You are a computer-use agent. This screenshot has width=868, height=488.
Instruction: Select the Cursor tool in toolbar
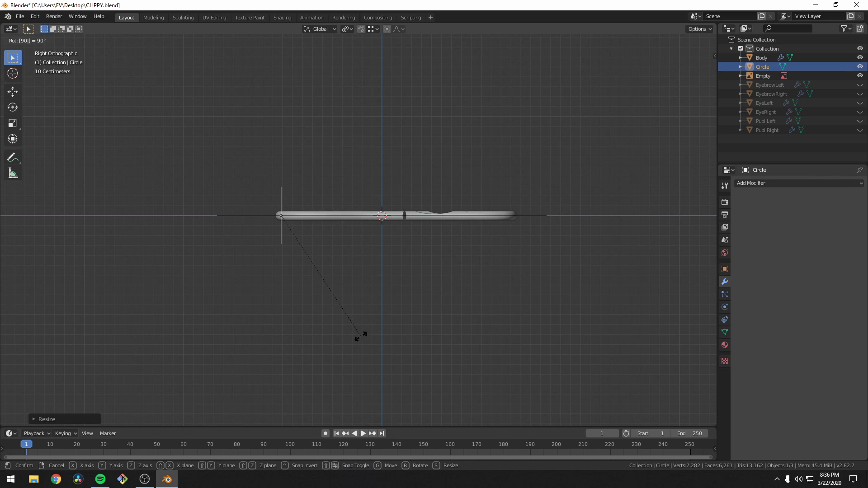tap(13, 73)
